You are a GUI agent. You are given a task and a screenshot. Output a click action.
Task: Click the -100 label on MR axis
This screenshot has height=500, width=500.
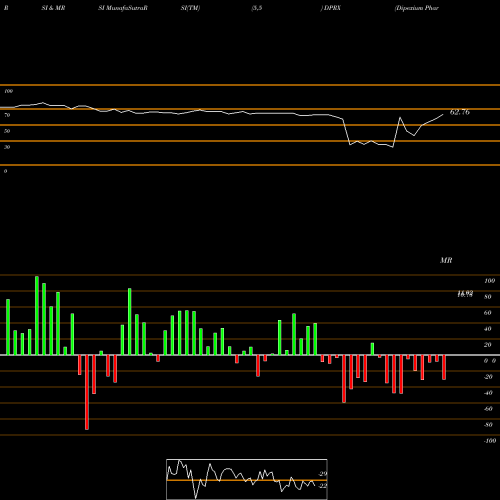click(x=490, y=441)
